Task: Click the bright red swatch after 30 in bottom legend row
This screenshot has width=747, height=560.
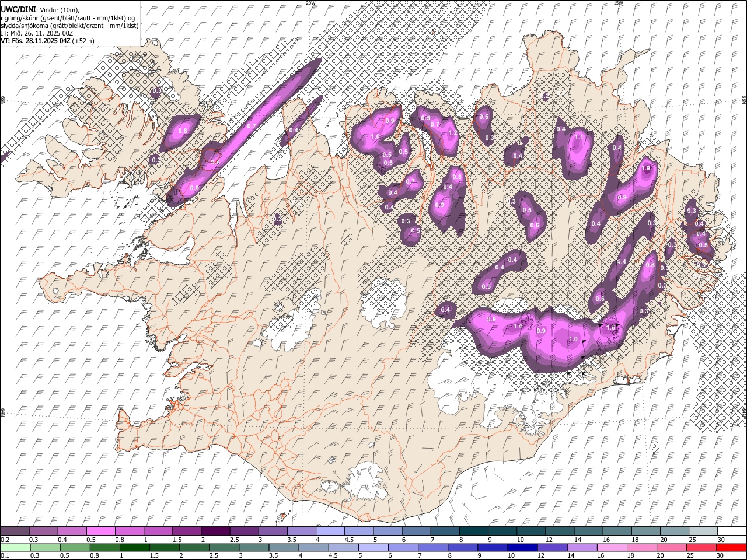Action: (731, 547)
